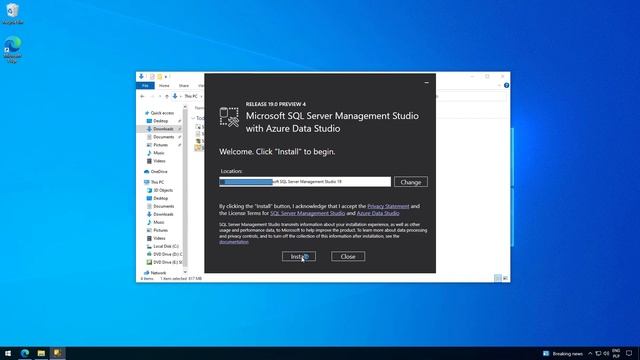Click into the Location path field
Screen dimensions: 640x360
(x=305, y=182)
